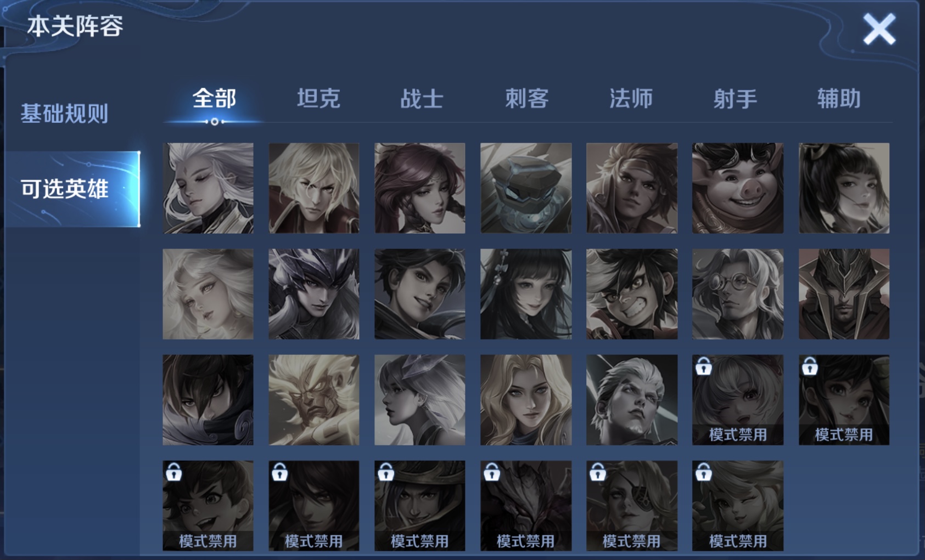Select the 可选英雄 sidebar item
The width and height of the screenshot is (925, 560).
[x=72, y=189]
